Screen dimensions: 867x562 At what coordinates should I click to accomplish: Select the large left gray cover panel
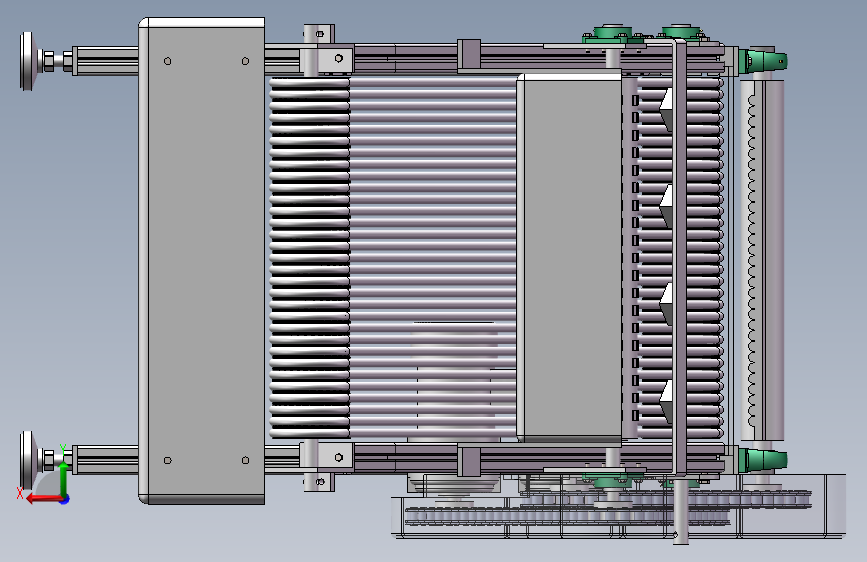pos(202,261)
